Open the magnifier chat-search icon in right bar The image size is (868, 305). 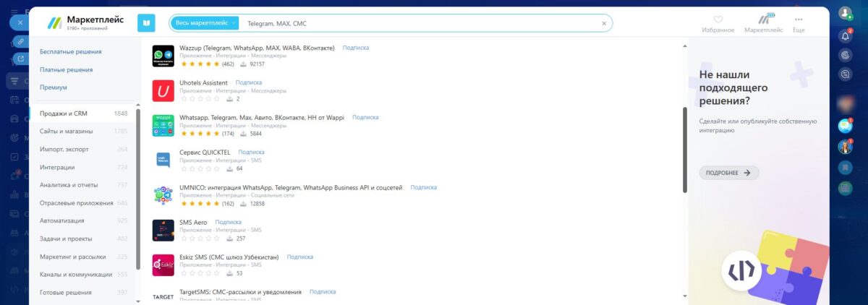845,73
